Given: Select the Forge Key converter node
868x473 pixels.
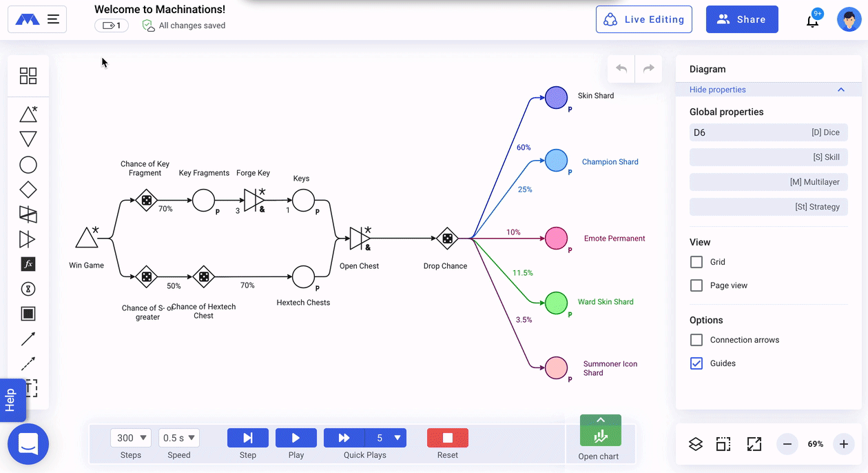Looking at the screenshot, I should pos(255,200).
